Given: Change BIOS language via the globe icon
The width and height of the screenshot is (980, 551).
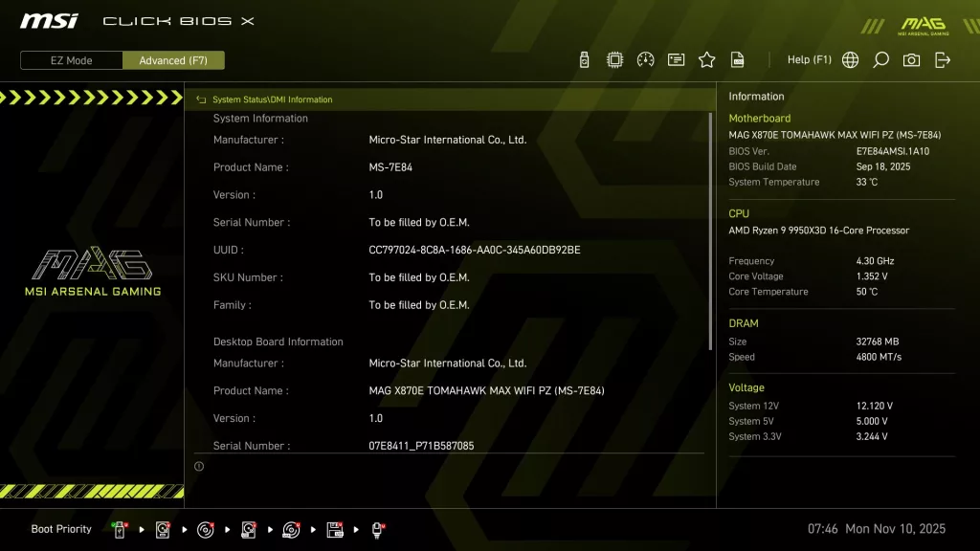Looking at the screenshot, I should [850, 59].
